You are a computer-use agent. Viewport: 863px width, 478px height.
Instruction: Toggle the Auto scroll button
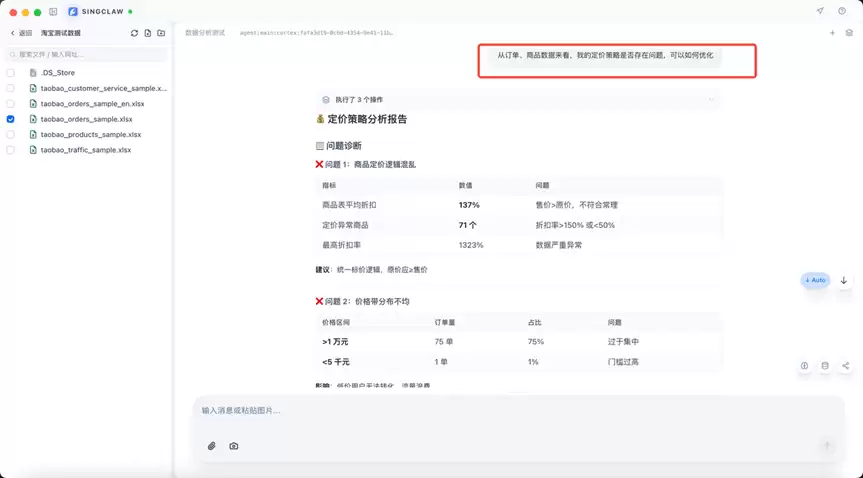[815, 280]
